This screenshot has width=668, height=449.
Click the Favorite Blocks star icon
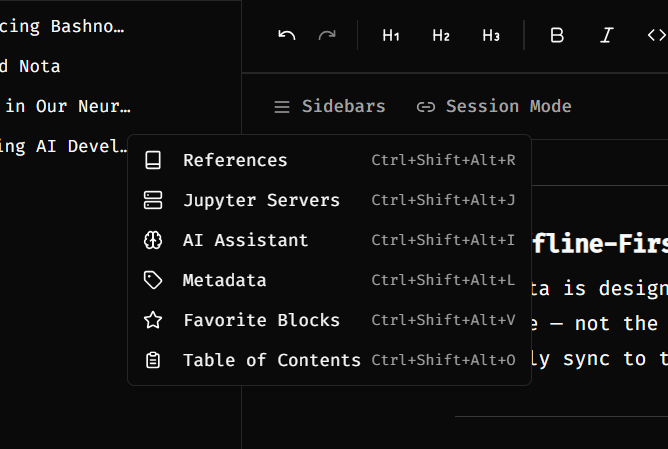coord(153,320)
